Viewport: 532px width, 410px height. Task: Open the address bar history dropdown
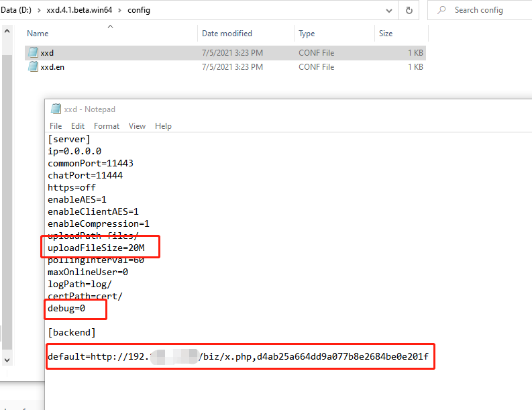point(389,10)
